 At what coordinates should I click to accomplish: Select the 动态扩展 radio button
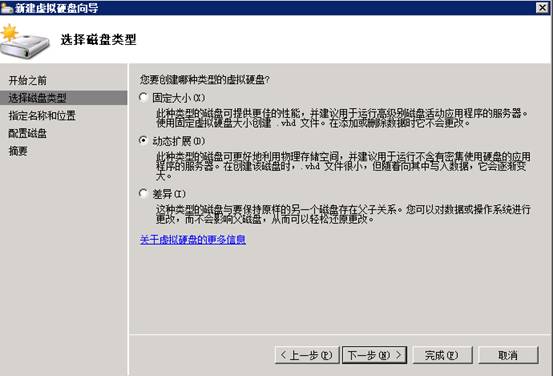[143, 141]
